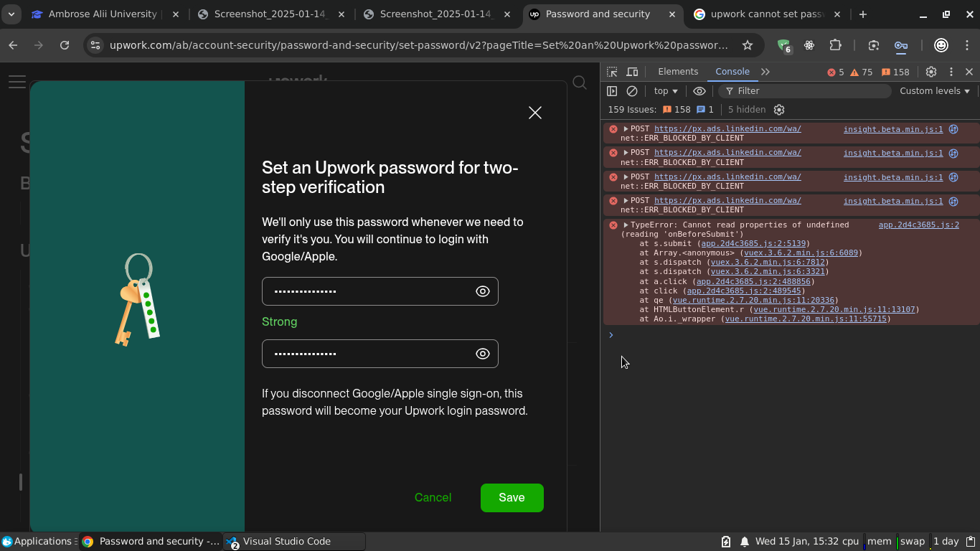Open link vuex.3.6.2.min.js:6:3321
The height and width of the screenshot is (551, 980).
(x=768, y=272)
